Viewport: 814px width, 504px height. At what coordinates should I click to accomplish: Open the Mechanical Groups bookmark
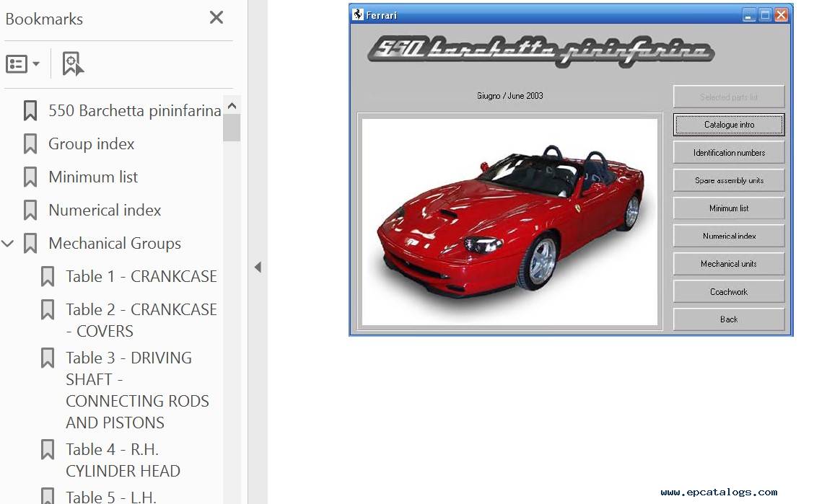click(x=115, y=243)
